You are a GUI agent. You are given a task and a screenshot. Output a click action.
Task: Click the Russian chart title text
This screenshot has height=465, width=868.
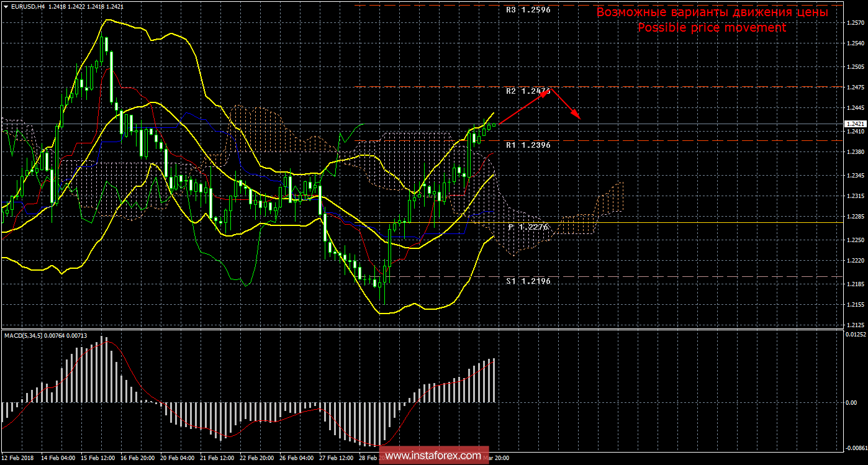[712, 12]
